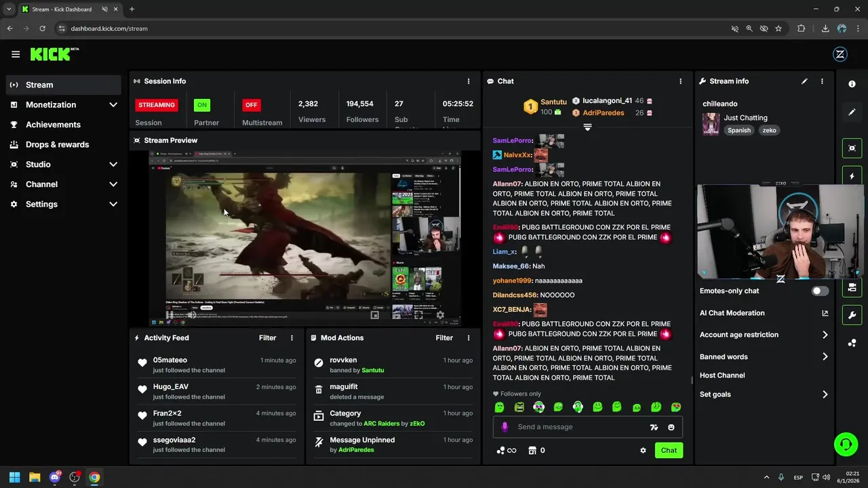The height and width of the screenshot is (488, 868).
Task: Expand Set goals arrow
Action: 825,394
